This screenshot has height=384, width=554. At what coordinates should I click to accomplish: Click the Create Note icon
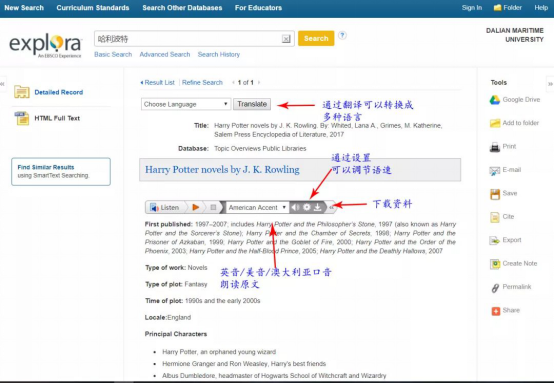click(x=495, y=264)
